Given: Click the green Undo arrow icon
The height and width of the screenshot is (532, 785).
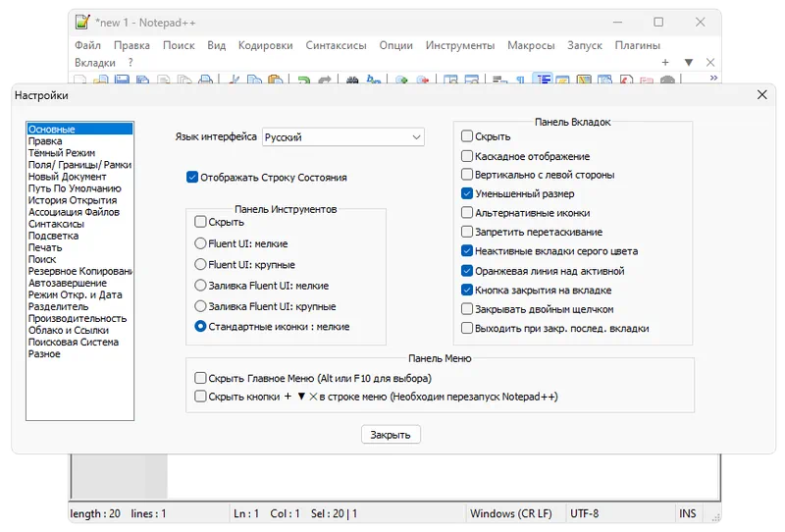Looking at the screenshot, I should [x=303, y=80].
